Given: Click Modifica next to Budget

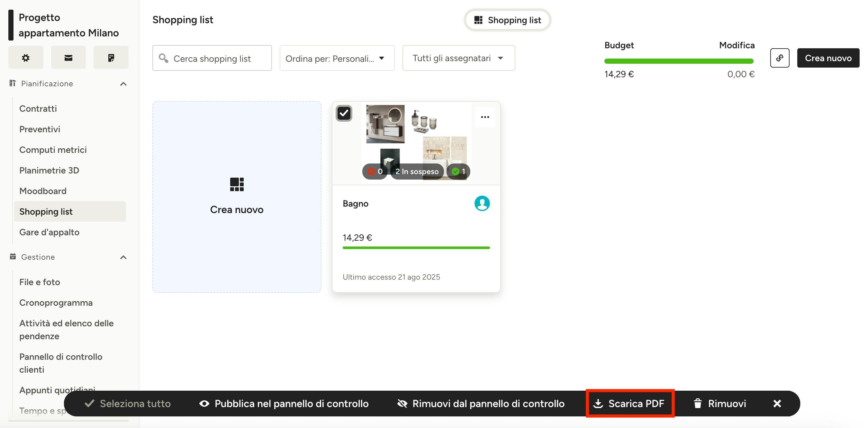Looking at the screenshot, I should coord(737,45).
